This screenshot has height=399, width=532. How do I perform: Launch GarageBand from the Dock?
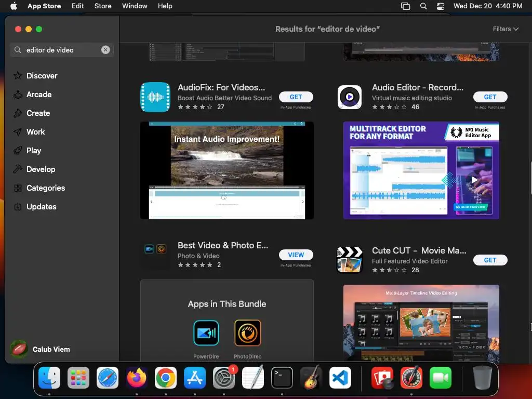pyautogui.click(x=311, y=378)
